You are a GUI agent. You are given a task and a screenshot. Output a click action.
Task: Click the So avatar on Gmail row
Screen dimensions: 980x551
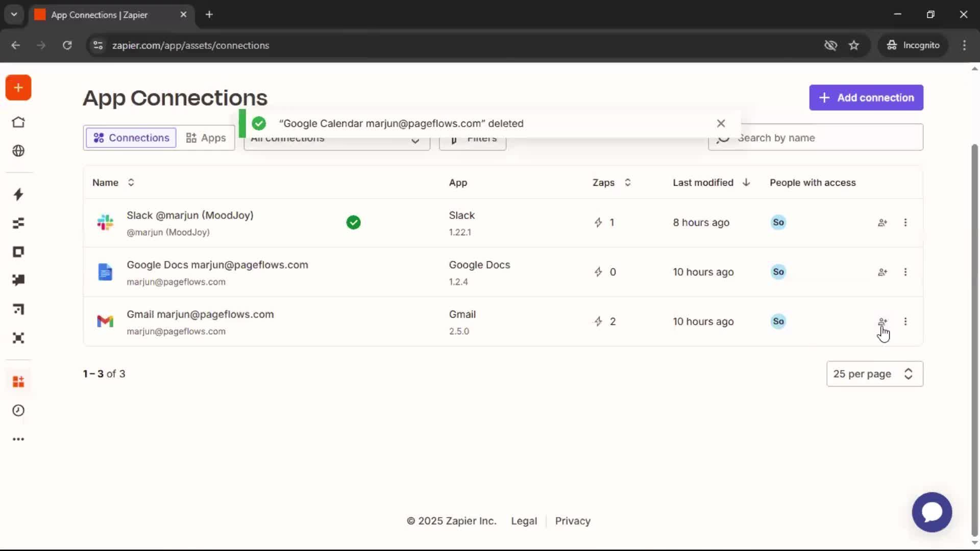[x=778, y=321]
